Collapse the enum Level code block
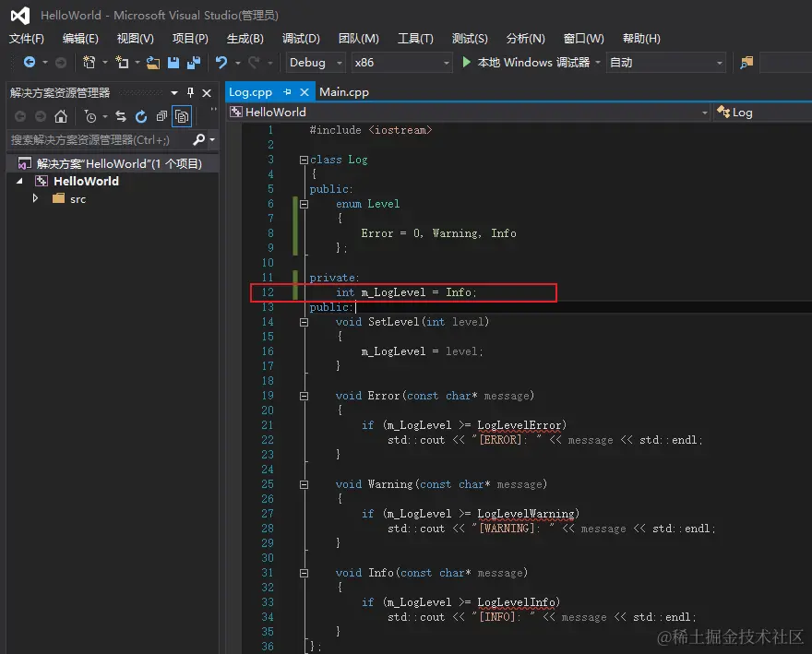 click(x=304, y=204)
